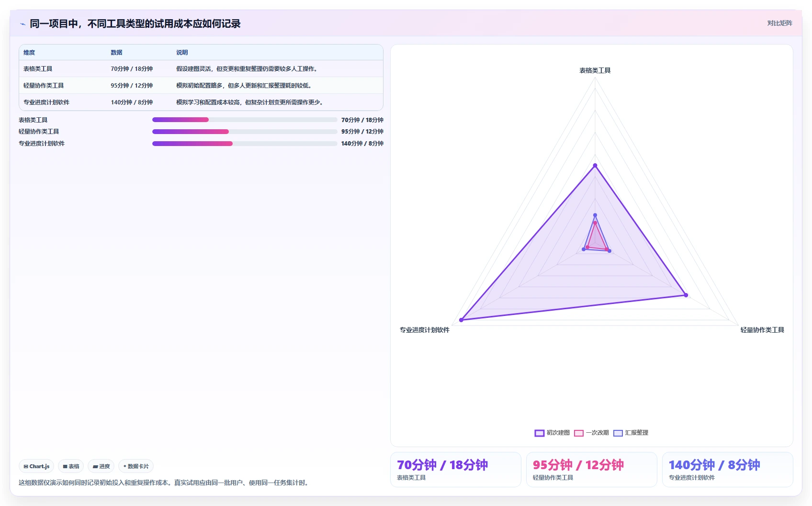The image size is (812, 506).
Task: Click the 专业进度计划软件 progress bar
Action: (x=245, y=144)
